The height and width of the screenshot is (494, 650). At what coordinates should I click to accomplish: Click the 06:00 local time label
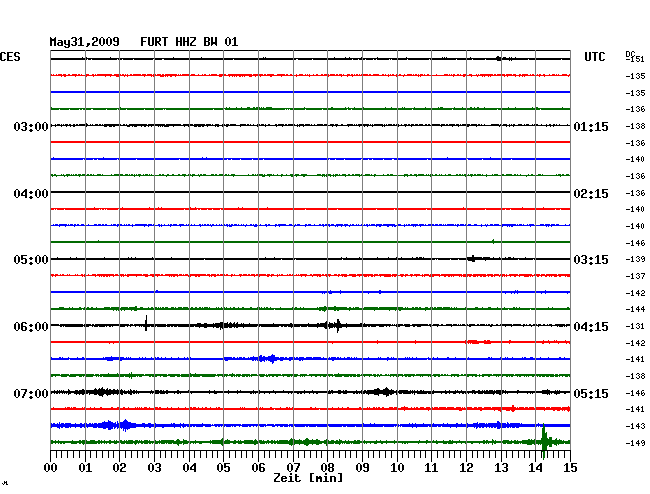pos(31,327)
